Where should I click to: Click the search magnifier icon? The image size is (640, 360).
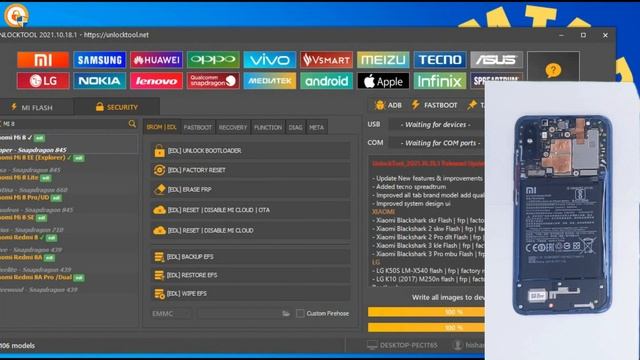click(x=132, y=124)
